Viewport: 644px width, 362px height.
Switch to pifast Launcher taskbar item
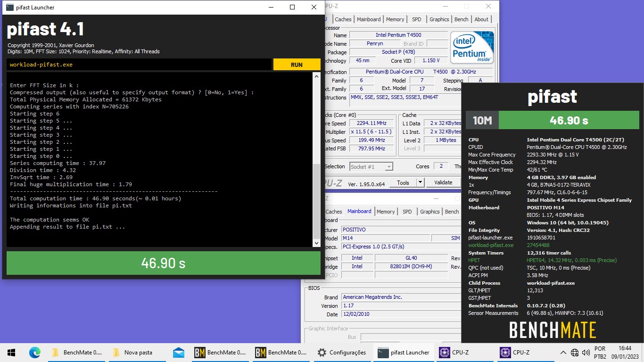[404, 353]
